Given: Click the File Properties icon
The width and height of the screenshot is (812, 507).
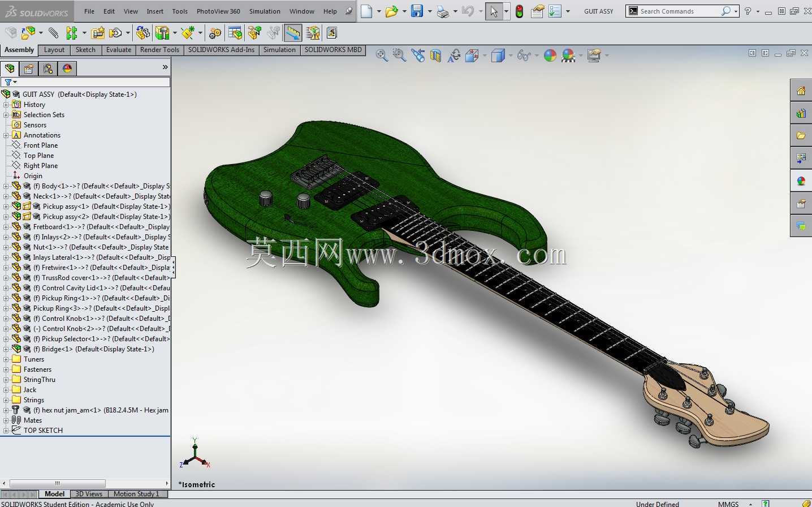Looking at the screenshot, I should (x=538, y=11).
